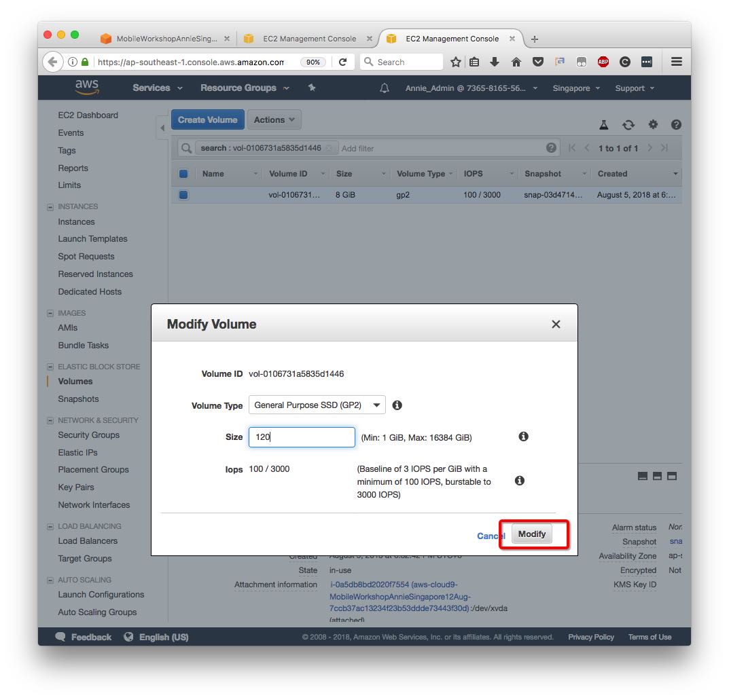Open the Singapore region selector

coord(576,88)
